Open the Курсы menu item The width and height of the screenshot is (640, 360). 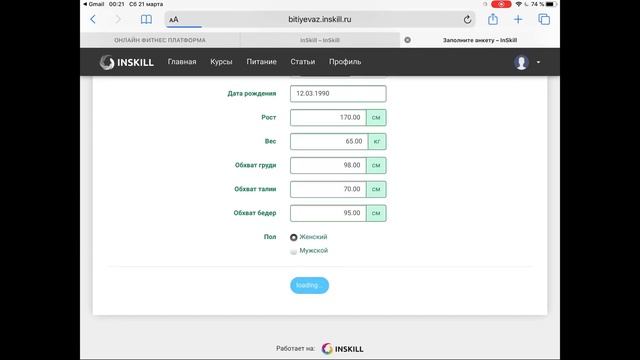[221, 62]
